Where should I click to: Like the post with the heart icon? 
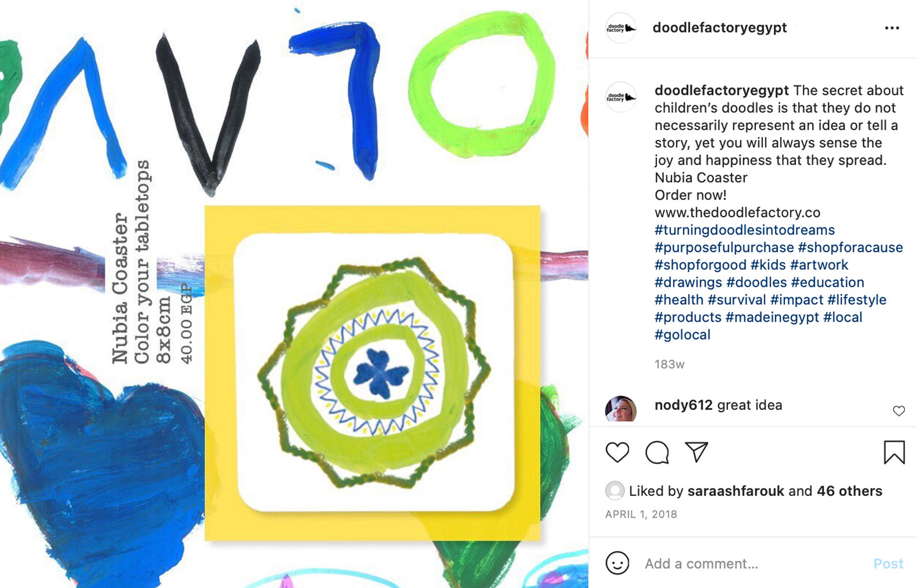(x=617, y=453)
